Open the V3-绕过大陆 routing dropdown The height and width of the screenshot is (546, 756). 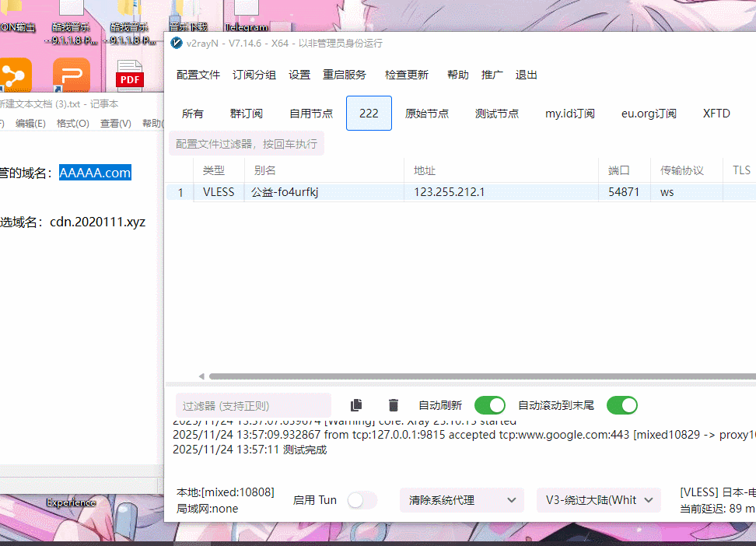(598, 500)
